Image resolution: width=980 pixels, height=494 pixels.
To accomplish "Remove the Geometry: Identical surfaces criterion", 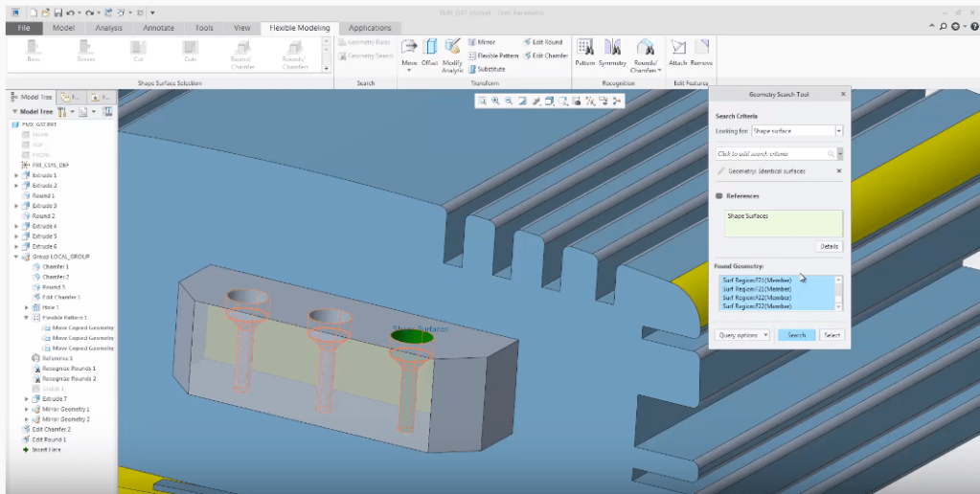I will 839,171.
